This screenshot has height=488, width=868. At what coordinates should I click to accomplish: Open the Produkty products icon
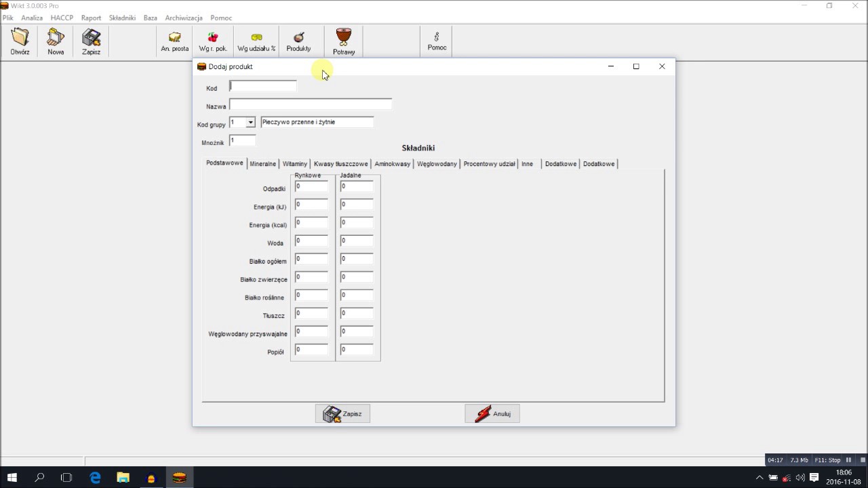[x=298, y=41]
